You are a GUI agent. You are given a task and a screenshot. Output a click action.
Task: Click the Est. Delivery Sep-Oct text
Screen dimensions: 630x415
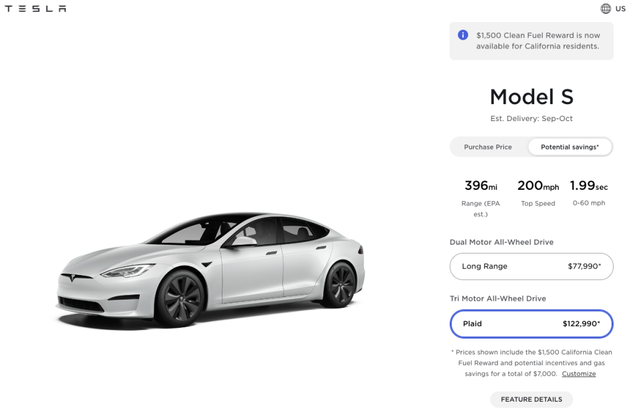point(531,120)
